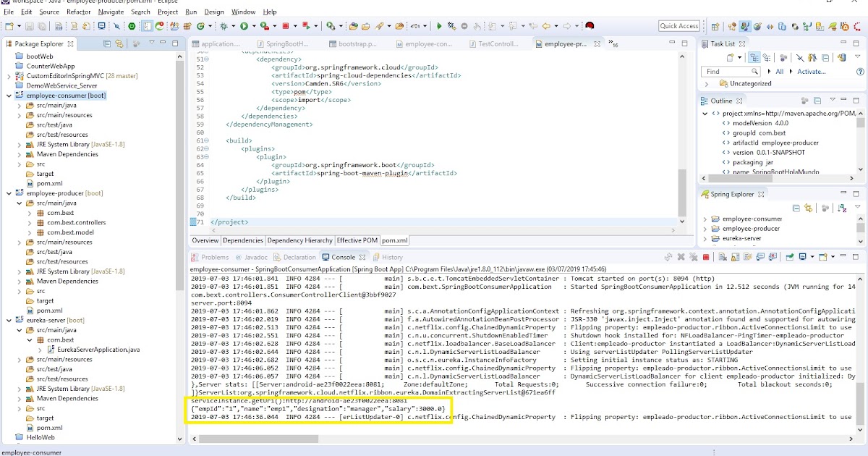This screenshot has width=868, height=456.
Task: Open the Java perspective icon top right
Action: tap(745, 25)
